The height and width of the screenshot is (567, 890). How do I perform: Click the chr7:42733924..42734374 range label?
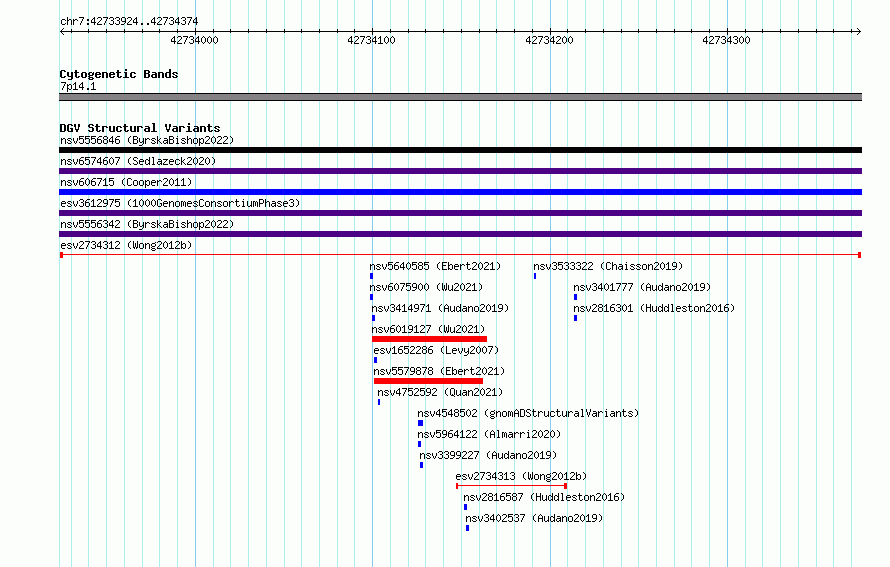click(129, 21)
